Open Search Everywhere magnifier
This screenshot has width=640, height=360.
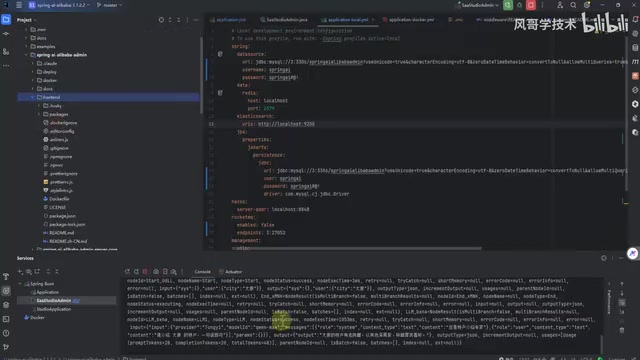[x=573, y=5]
